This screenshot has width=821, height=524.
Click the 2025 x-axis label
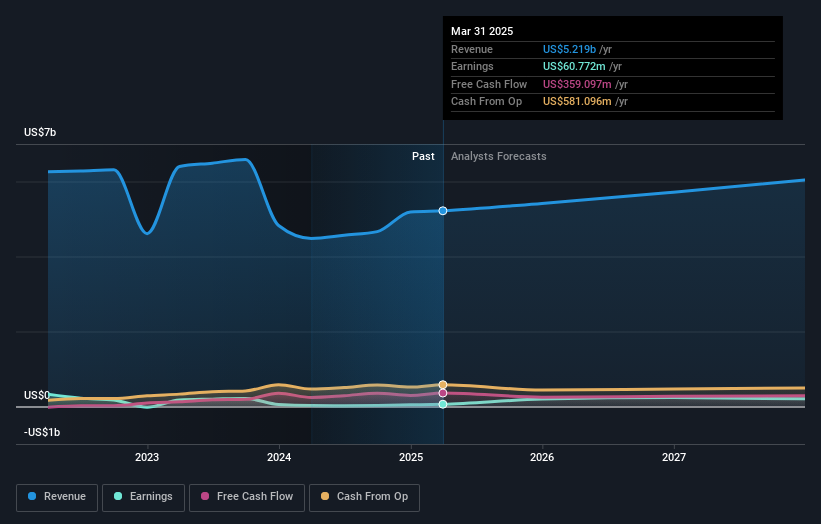[x=411, y=458]
